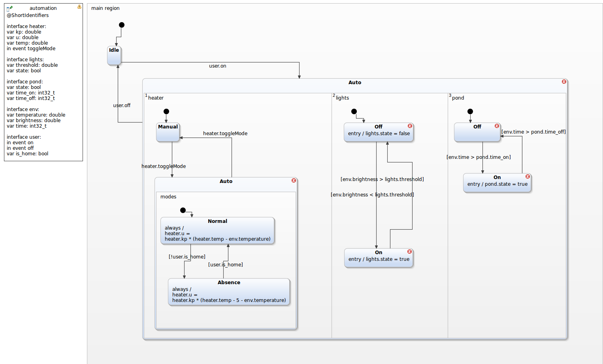This screenshot has width=603, height=364.
Task: Select the main region initial entry node
Action: click(122, 25)
